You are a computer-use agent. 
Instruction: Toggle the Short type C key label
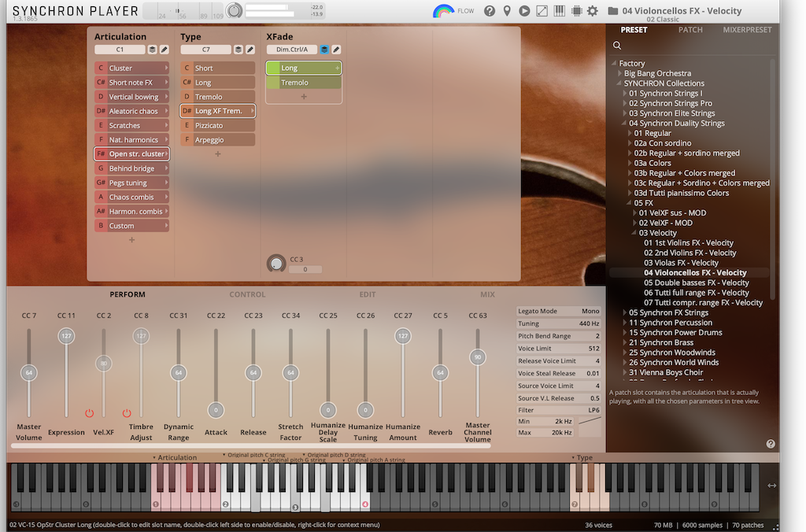[x=187, y=68]
